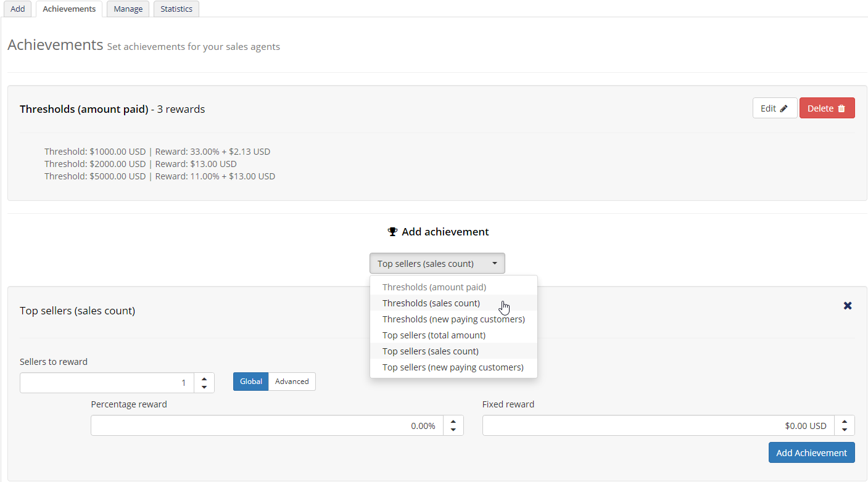Decrease Percentage reward with down arrow
The width and height of the screenshot is (868, 482).
pos(453,430)
